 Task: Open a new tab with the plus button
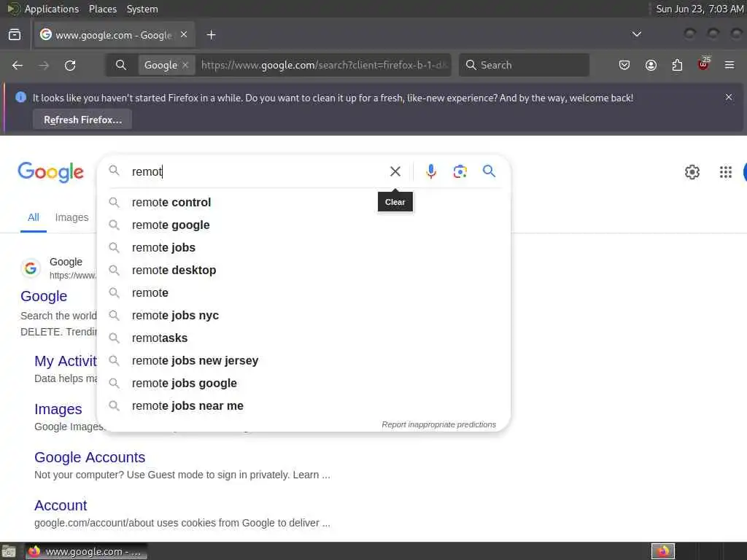211,35
